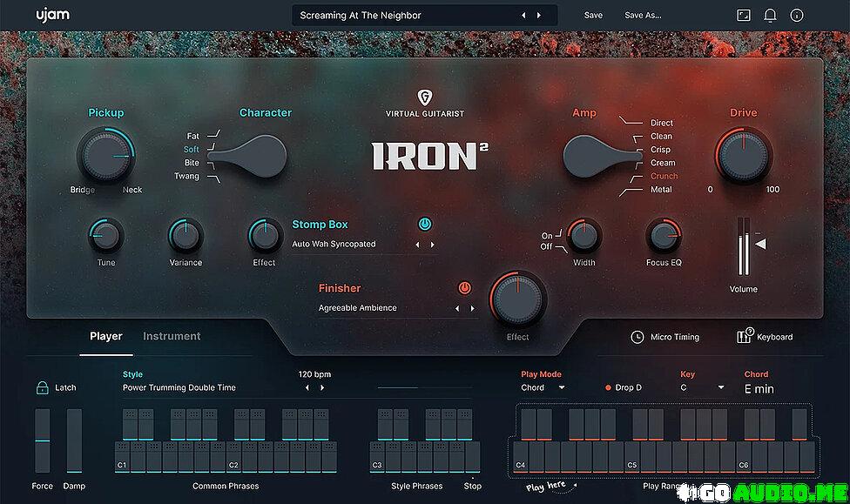Show the Keyboard icon panel
The width and height of the screenshot is (850, 504).
(745, 337)
